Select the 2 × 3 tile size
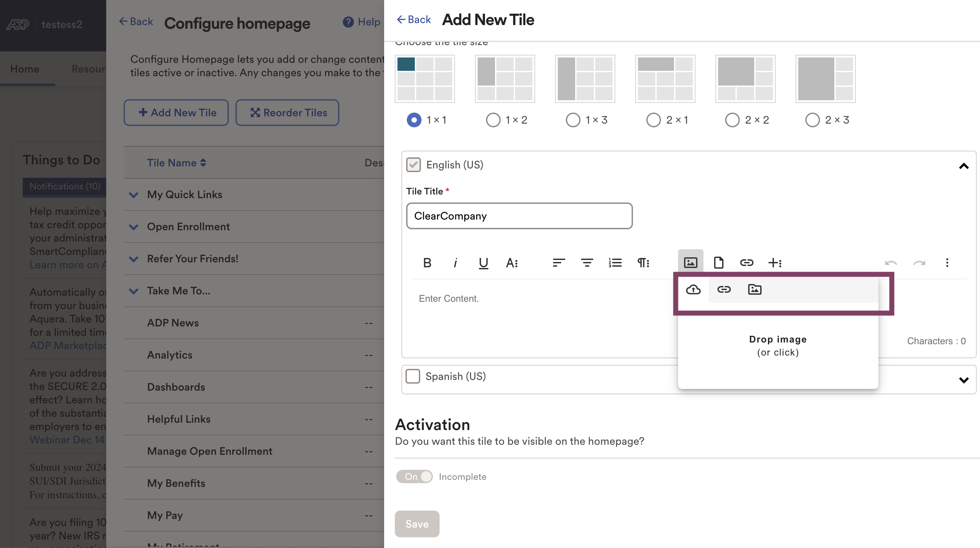 813,120
